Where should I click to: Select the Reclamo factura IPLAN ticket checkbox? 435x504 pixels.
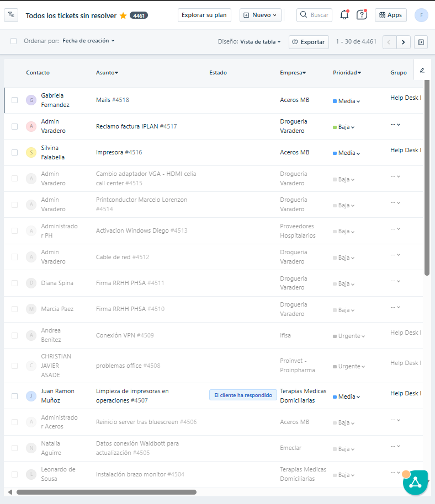(14, 126)
